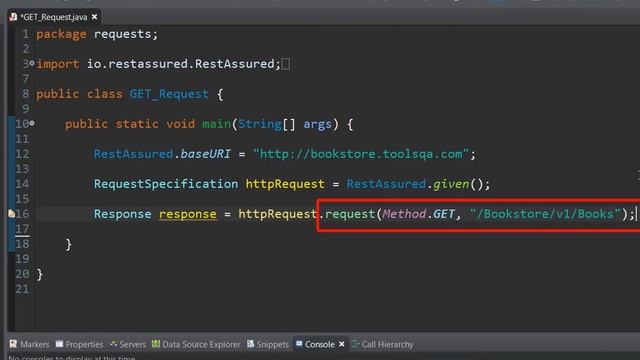640x360 pixels.
Task: Close the GET_Request.java editor tab
Action: tap(95, 17)
